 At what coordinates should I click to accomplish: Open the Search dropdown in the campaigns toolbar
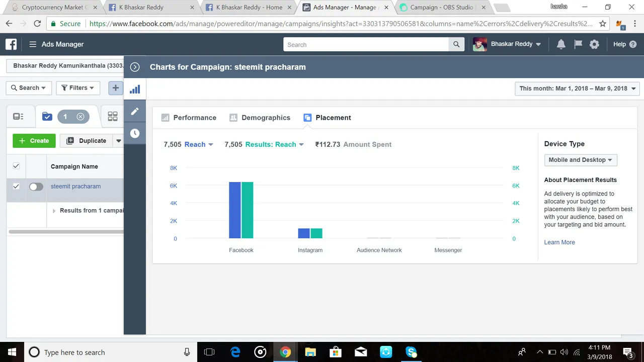tap(29, 87)
